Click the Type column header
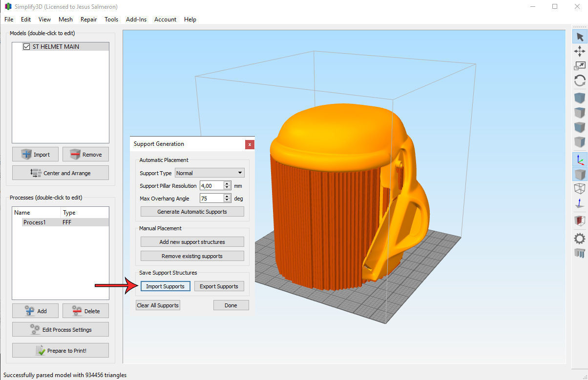 [85, 213]
